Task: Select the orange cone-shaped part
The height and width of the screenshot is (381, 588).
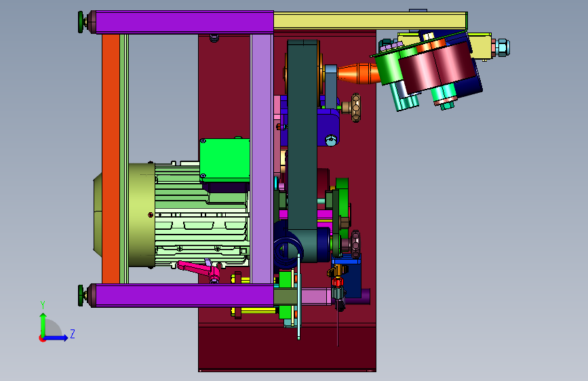Action: [358, 73]
